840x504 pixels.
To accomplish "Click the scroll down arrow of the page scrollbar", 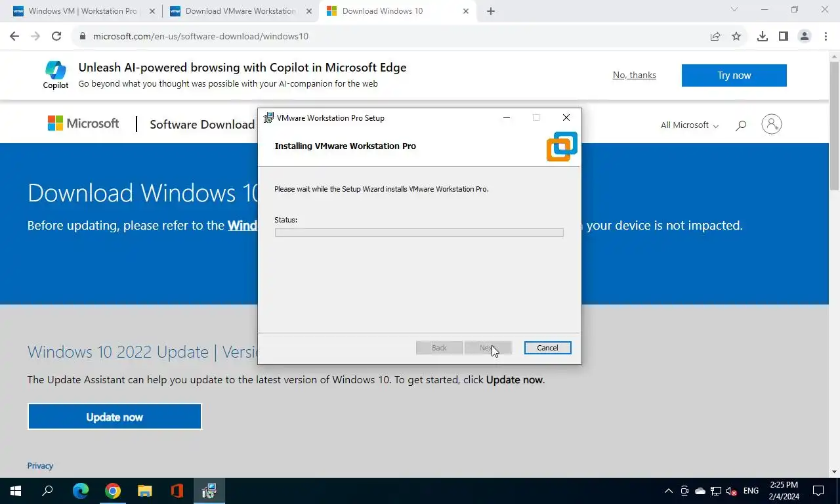I will tap(834, 472).
